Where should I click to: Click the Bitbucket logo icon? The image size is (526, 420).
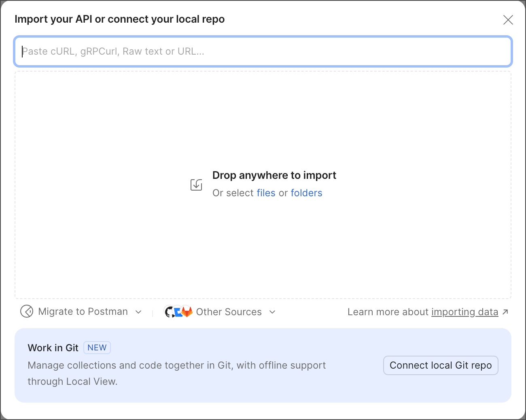178,312
